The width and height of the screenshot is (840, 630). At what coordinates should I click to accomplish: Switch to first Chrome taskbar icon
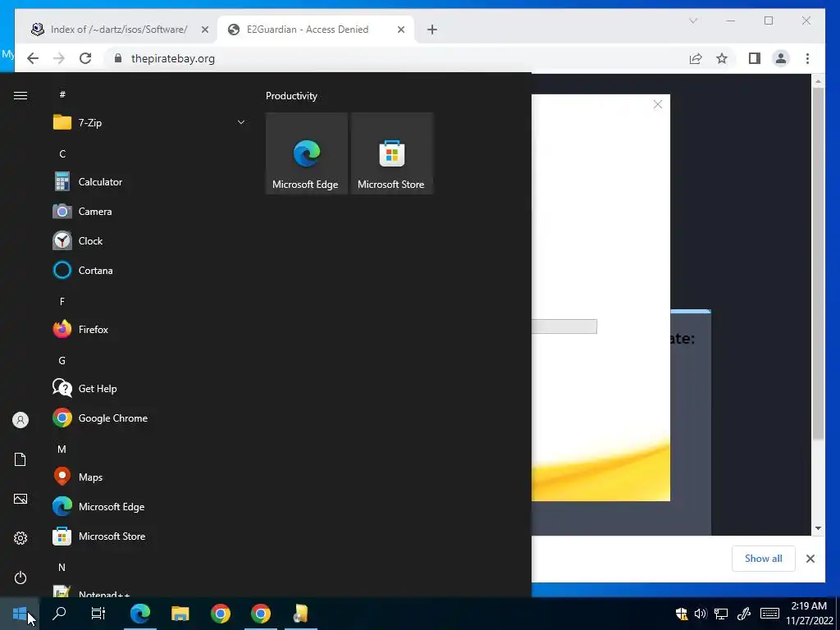pyautogui.click(x=220, y=614)
